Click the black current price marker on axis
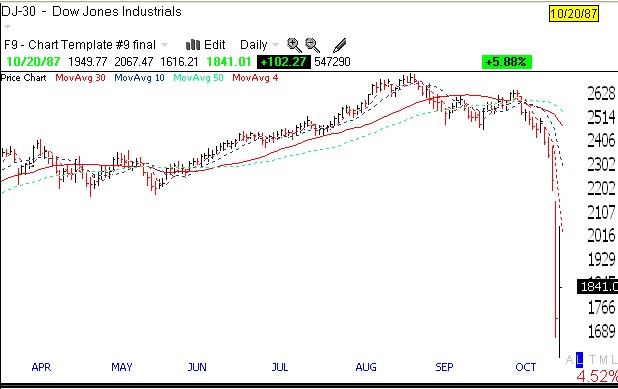This screenshot has height=389, width=618. pos(598,287)
